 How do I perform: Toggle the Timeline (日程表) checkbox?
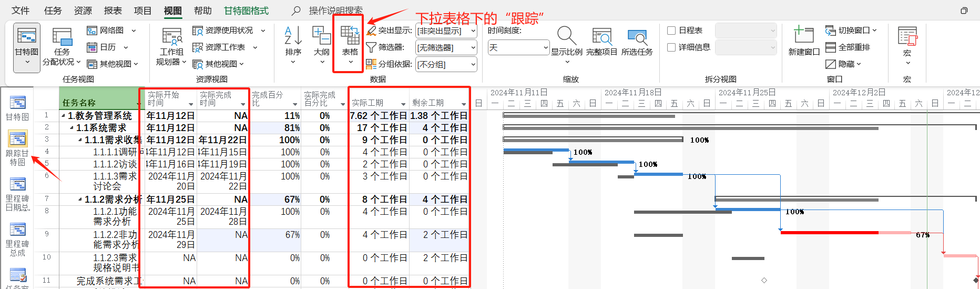(x=671, y=31)
